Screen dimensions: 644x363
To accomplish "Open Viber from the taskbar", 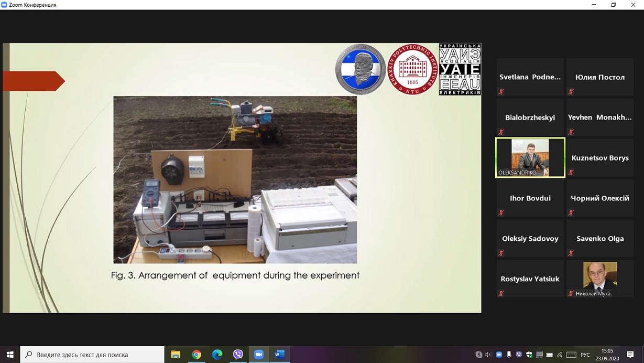I will click(x=238, y=355).
